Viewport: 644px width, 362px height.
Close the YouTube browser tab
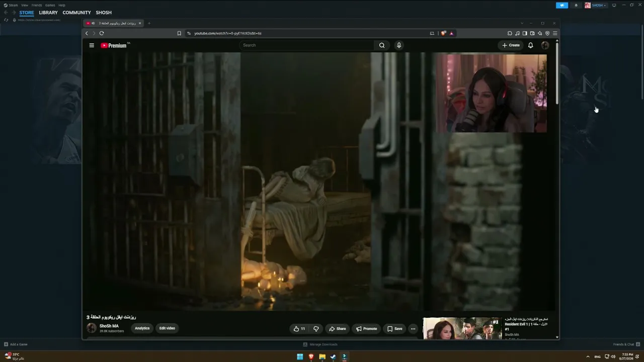point(140,23)
